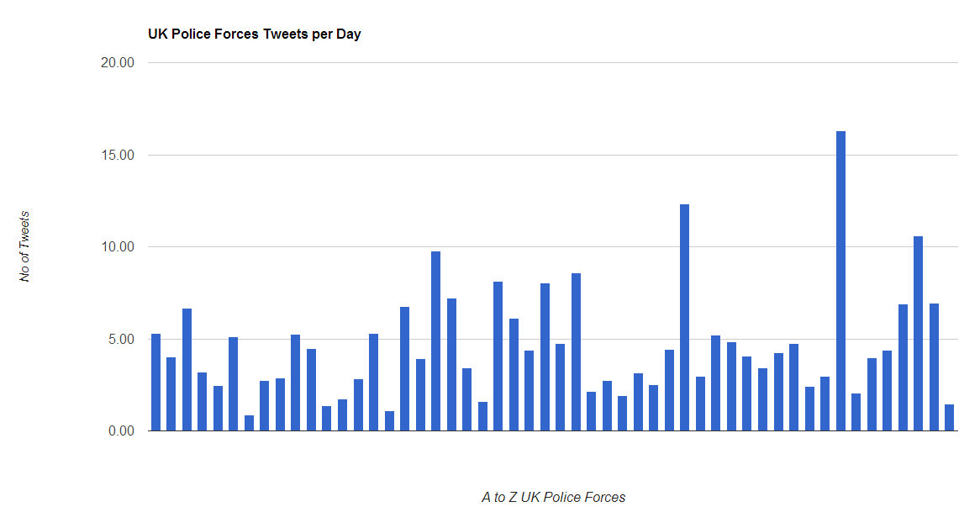Screen dimensions: 980x528
Task: Select the bar just above 10.00 near right
Action: pos(918,334)
